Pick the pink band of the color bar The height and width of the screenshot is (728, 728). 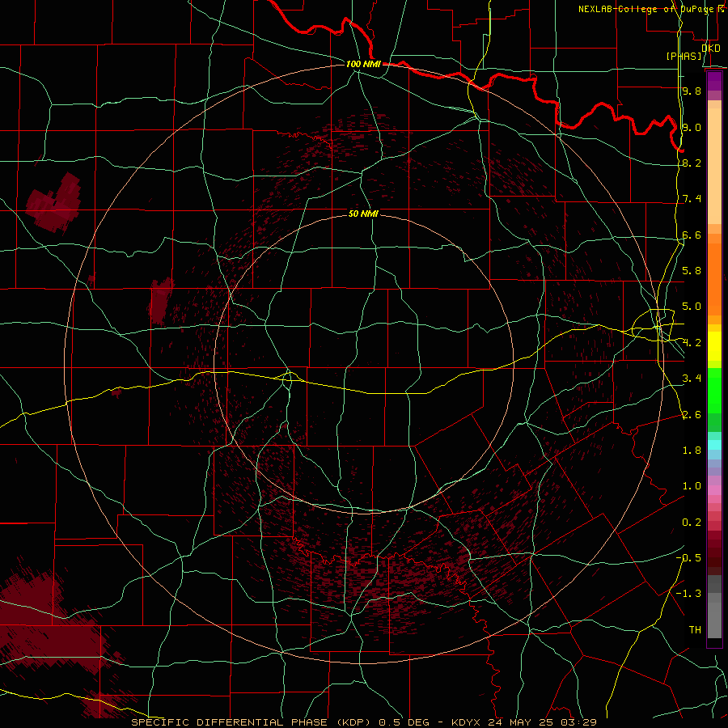click(x=714, y=490)
